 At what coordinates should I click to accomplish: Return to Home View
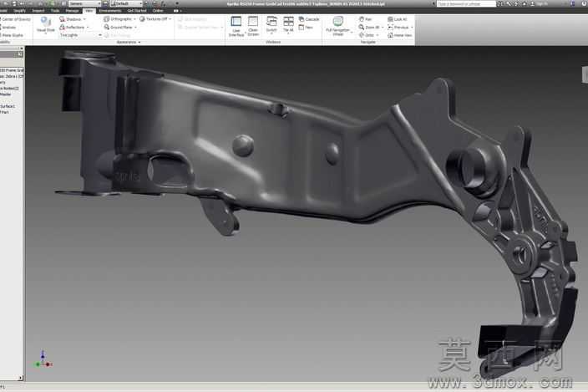[x=400, y=35]
